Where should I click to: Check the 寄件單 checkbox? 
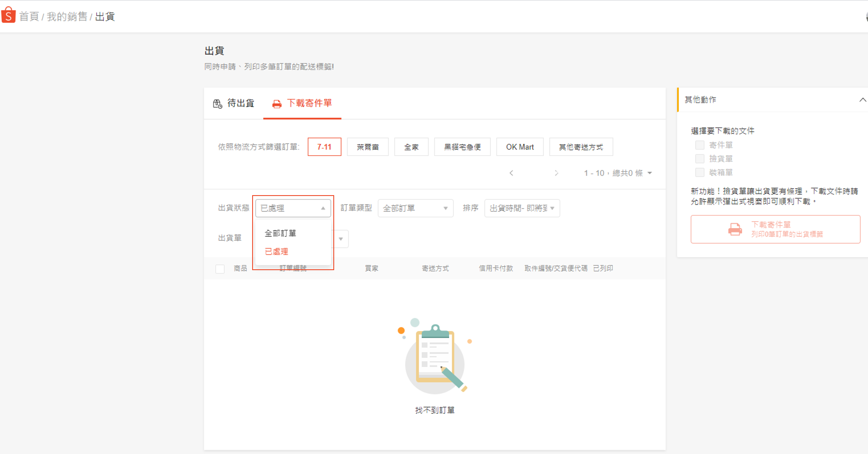pos(699,145)
